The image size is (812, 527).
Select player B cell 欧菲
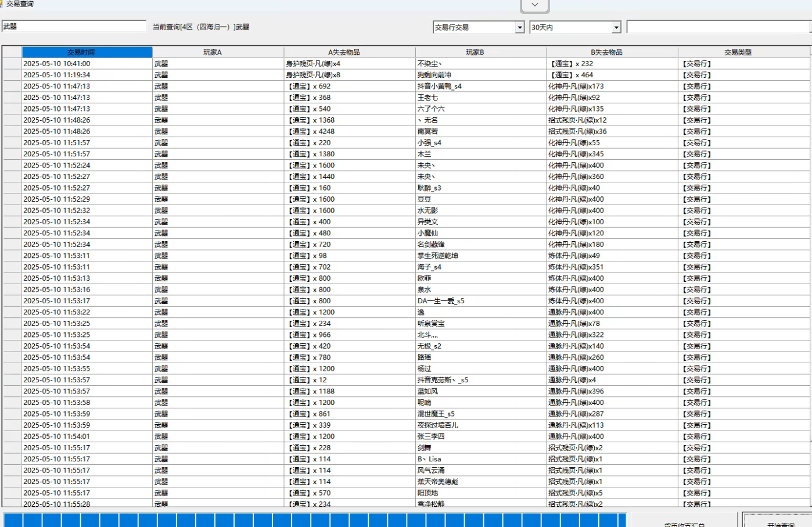coord(481,278)
